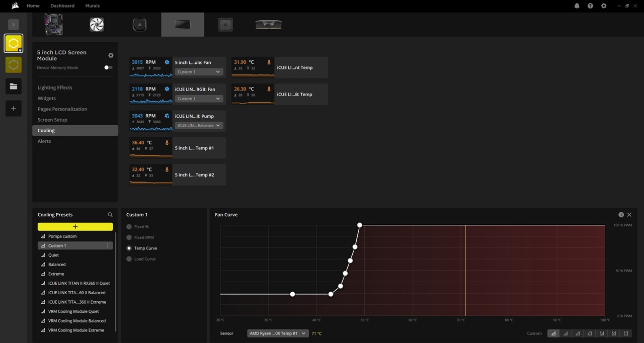The width and height of the screenshot is (644, 343).
Task: Open the profile folder icon in sidebar
Action: (x=14, y=87)
